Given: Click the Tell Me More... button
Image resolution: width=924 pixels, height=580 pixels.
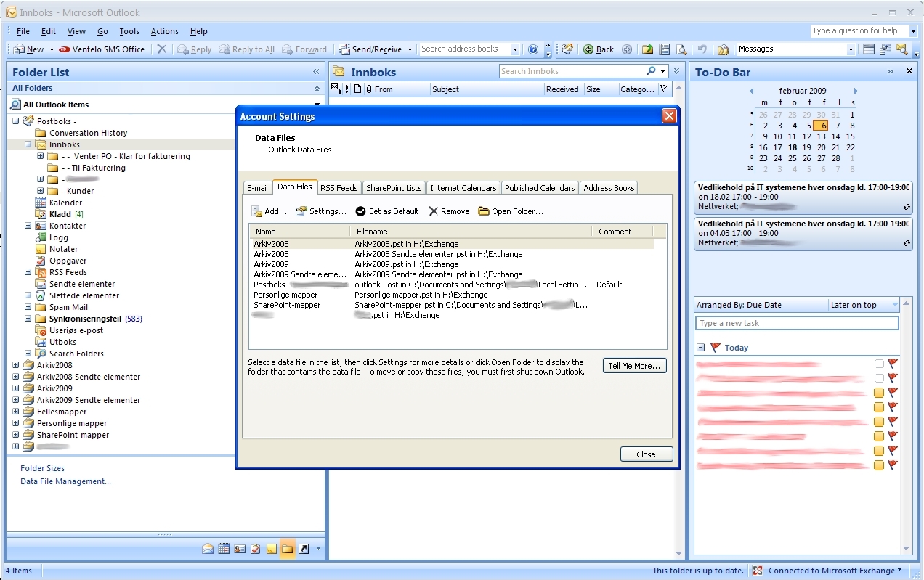Looking at the screenshot, I should tap(635, 366).
